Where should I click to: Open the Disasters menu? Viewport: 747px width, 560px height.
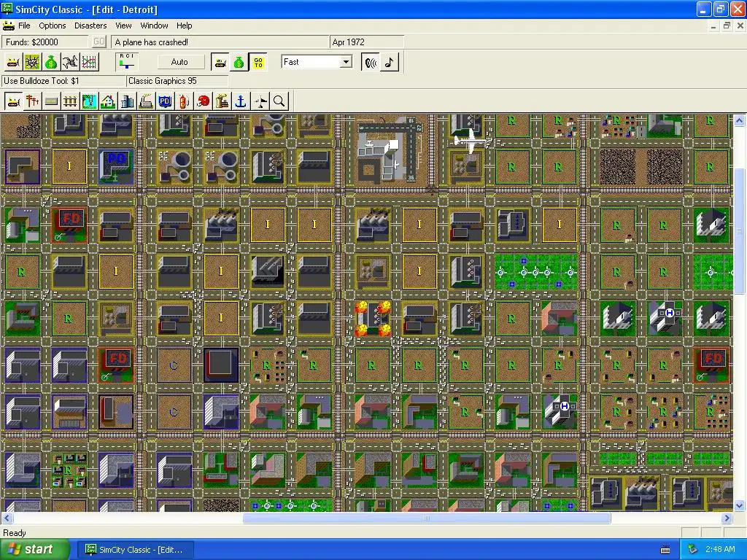(90, 26)
